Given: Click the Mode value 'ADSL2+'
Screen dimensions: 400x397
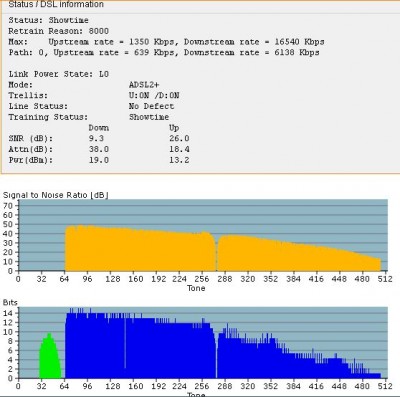Looking at the screenshot, I should tap(144, 85).
